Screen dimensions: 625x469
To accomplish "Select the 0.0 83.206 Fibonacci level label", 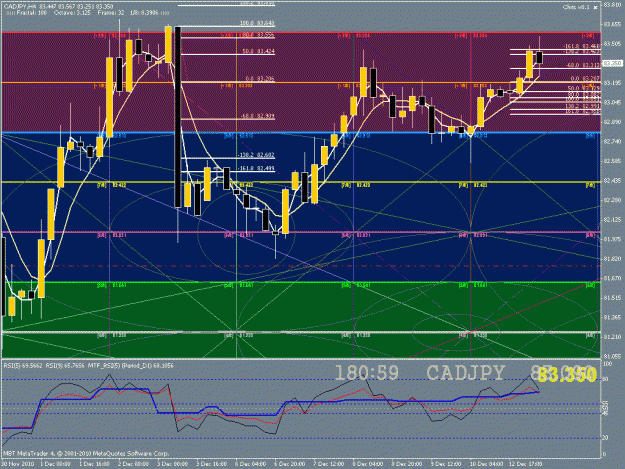I will click(259, 78).
